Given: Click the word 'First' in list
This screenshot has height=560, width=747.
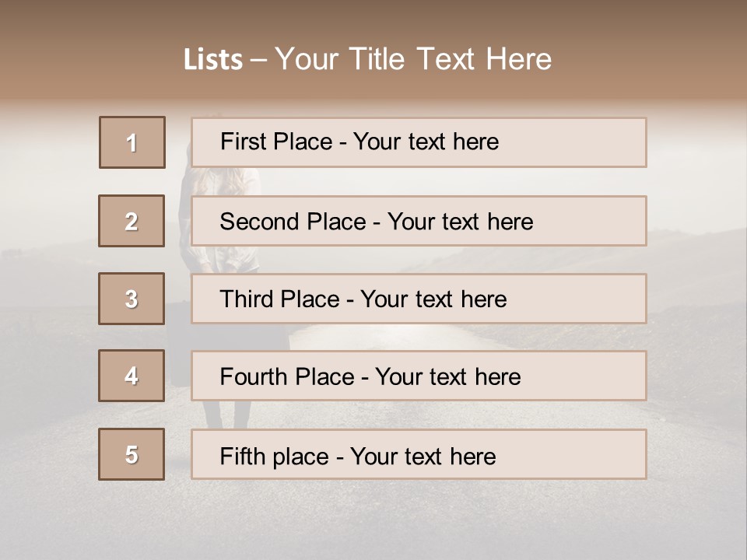Looking at the screenshot, I should (243, 142).
